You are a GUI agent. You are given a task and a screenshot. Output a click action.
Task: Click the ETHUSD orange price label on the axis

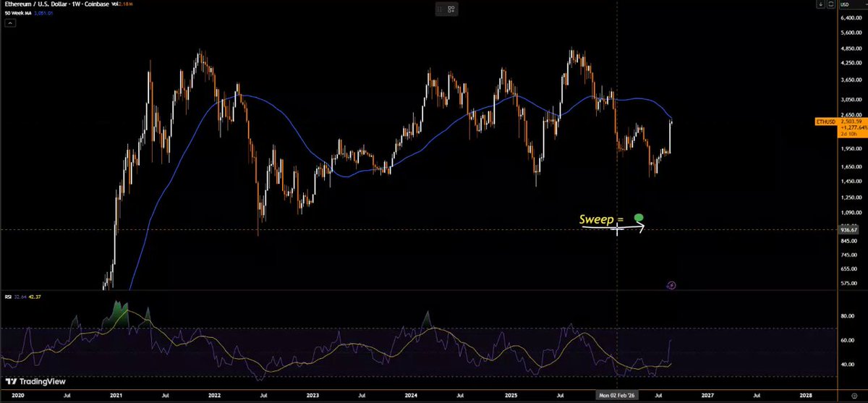[825, 122]
